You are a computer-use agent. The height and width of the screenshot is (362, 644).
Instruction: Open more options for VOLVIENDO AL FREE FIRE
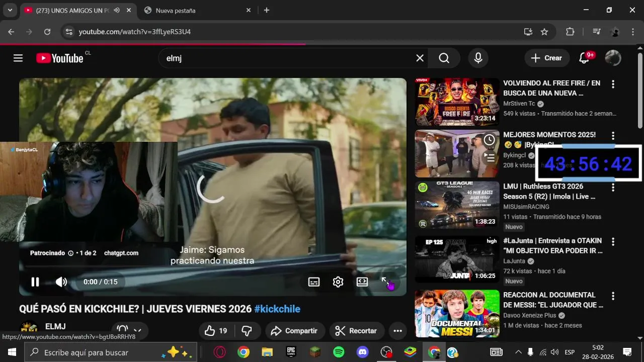click(613, 84)
